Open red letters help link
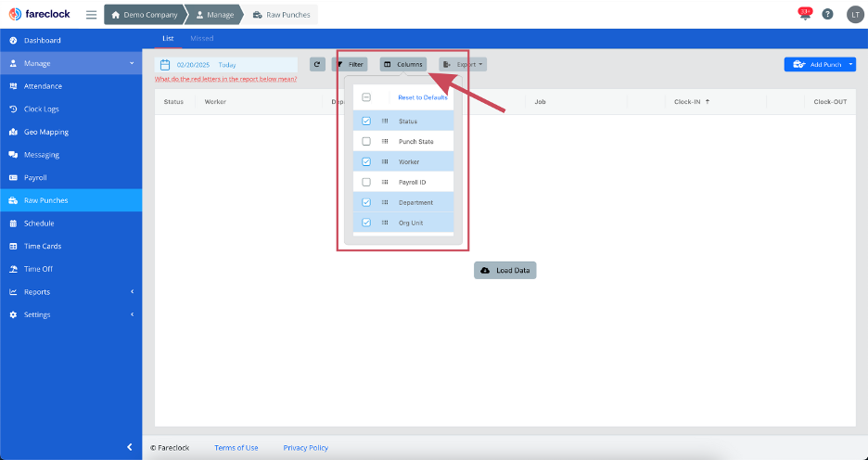 226,79
